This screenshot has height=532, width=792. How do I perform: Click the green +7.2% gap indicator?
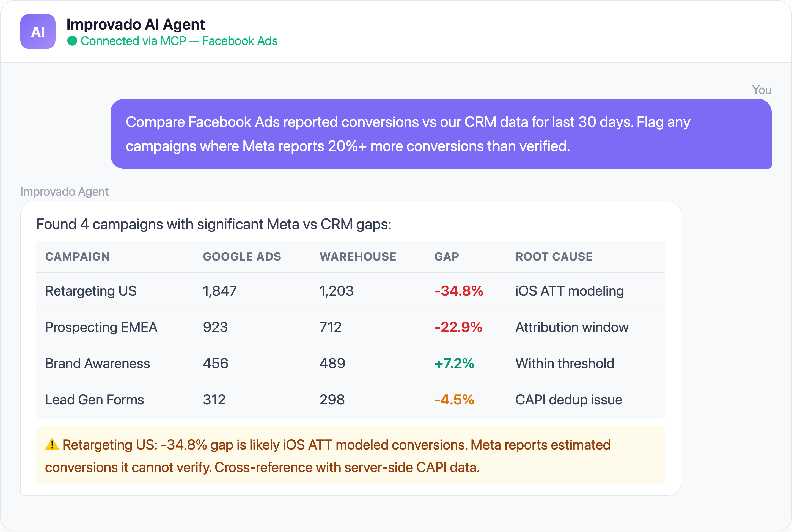[x=454, y=363]
